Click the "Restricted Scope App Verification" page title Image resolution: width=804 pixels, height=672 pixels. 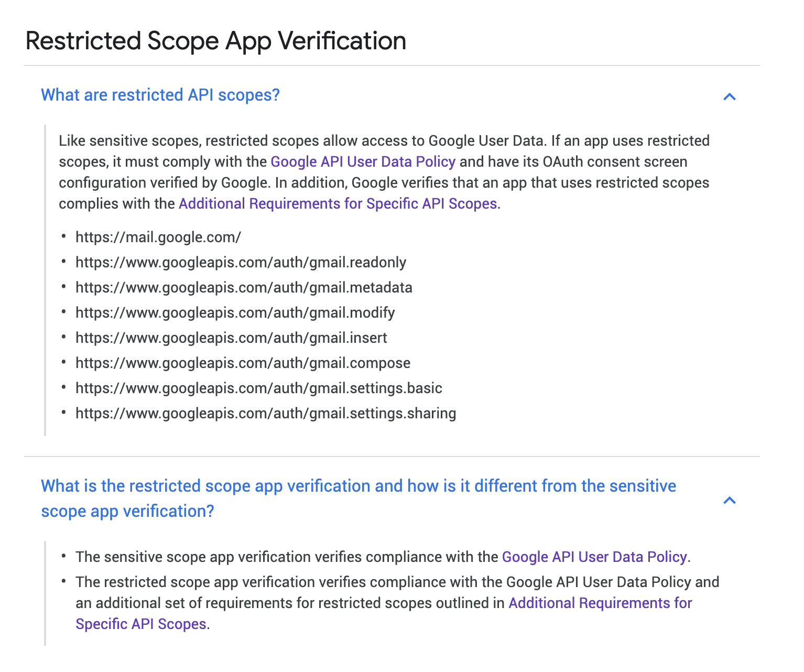tap(215, 41)
